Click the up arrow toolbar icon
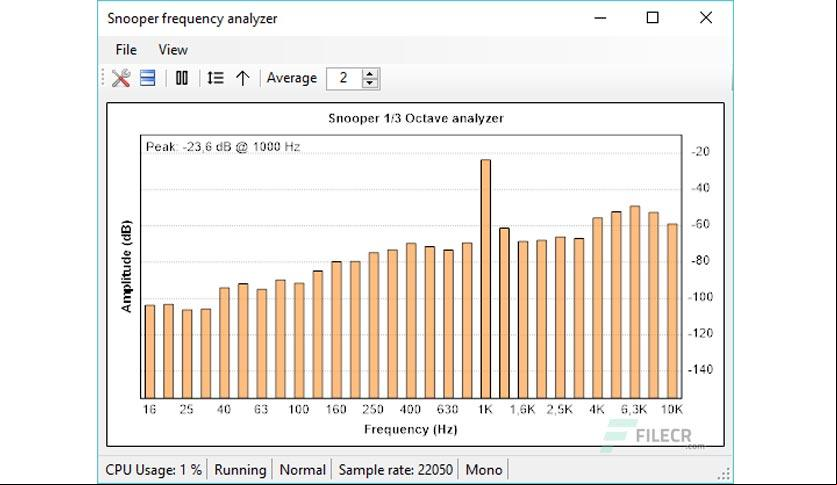This screenshot has height=485, width=837. pos(242,78)
